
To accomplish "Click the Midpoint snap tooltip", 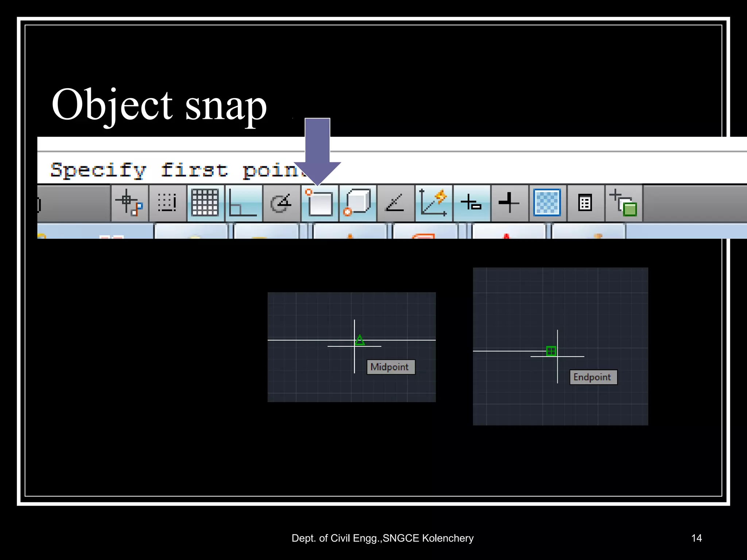I will click(x=390, y=367).
